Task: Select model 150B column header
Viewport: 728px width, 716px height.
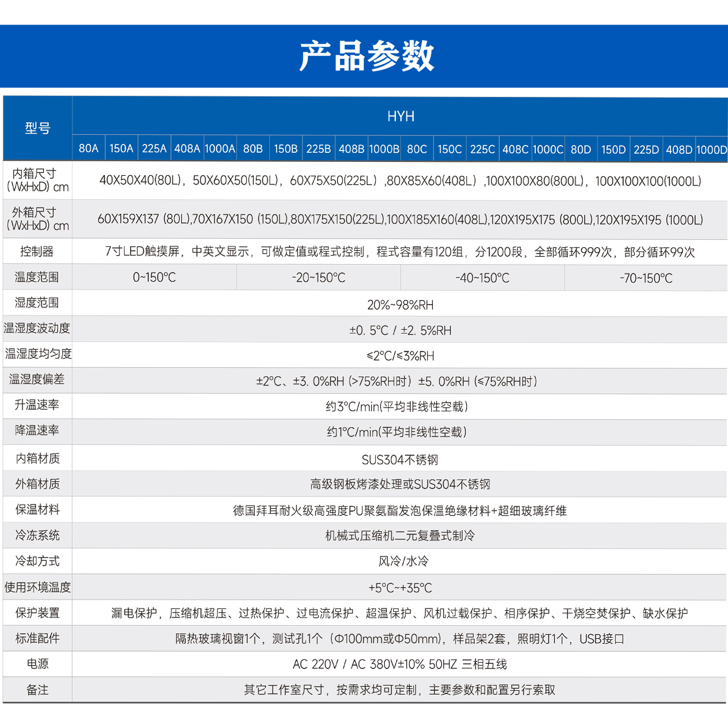Action: click(x=286, y=148)
